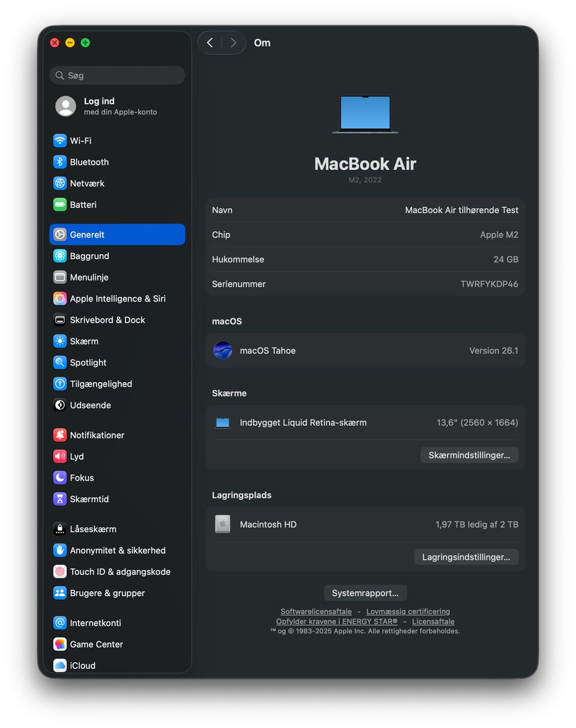Open the Internetkonti @ icon

click(x=59, y=622)
